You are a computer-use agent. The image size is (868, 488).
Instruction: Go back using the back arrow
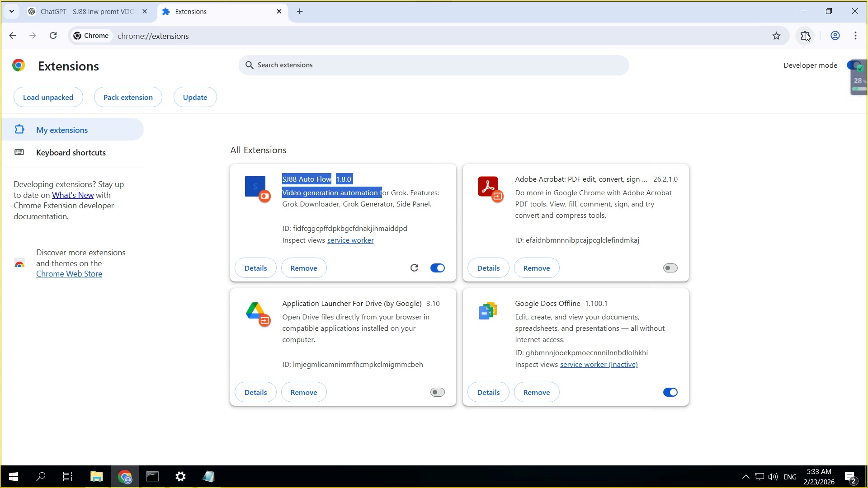point(13,36)
